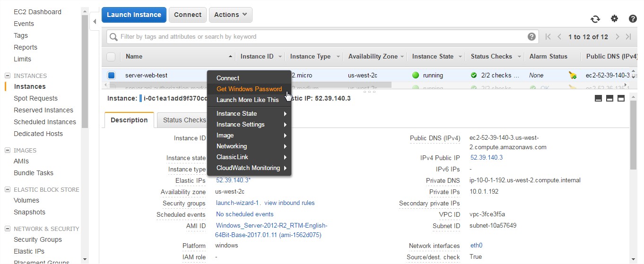
Task: Go to last page of results
Action: pyautogui.click(x=628, y=37)
